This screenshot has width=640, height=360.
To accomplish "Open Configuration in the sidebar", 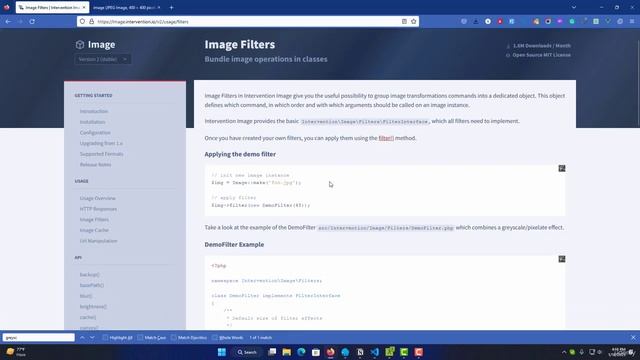I will (x=95, y=133).
